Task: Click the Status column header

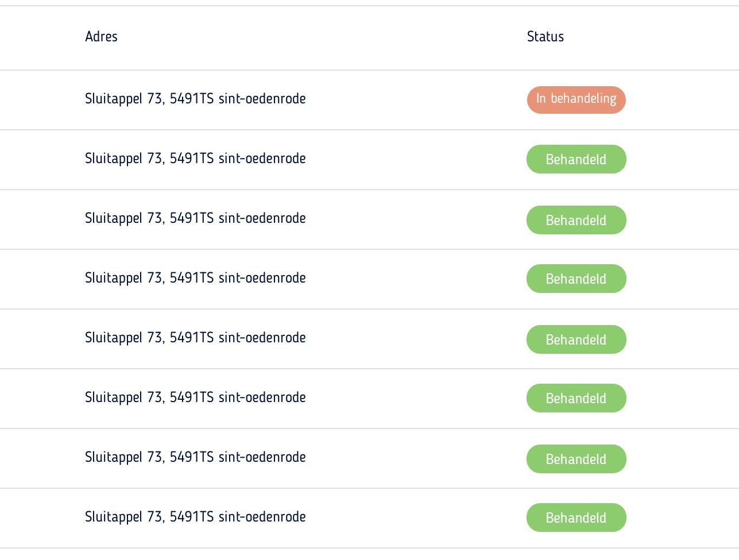Action: click(x=545, y=36)
